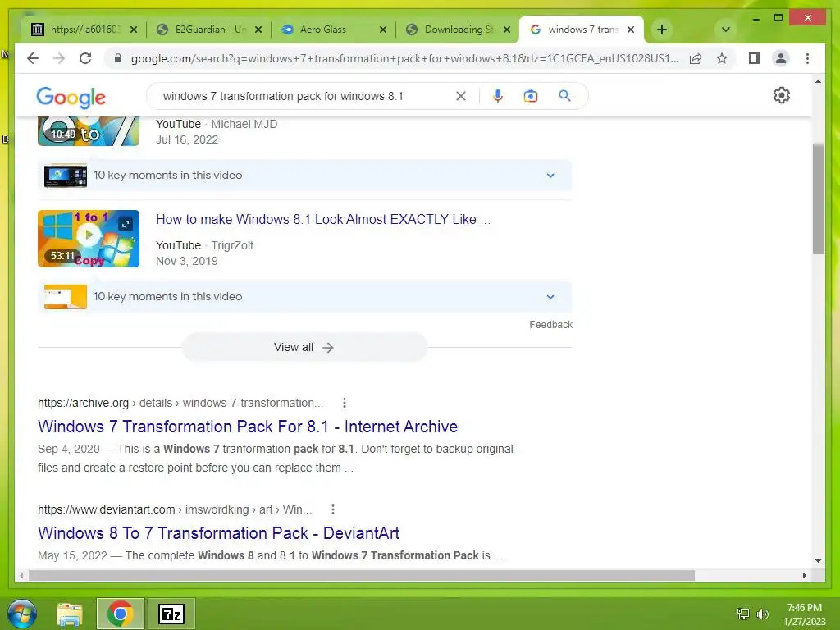The height and width of the screenshot is (630, 840).
Task: Bookmark this page with the star
Action: [x=722, y=58]
